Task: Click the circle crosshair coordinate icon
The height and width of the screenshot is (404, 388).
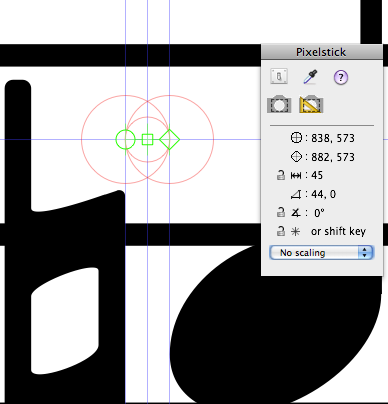Action: click(x=296, y=138)
